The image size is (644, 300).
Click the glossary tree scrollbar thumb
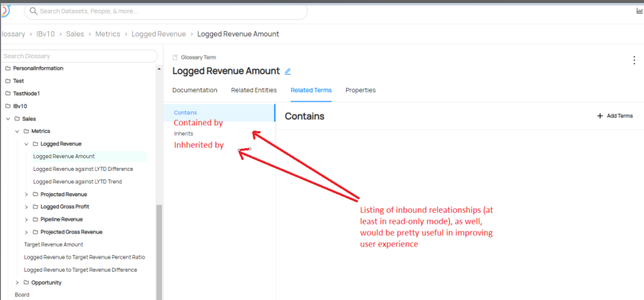click(160, 252)
